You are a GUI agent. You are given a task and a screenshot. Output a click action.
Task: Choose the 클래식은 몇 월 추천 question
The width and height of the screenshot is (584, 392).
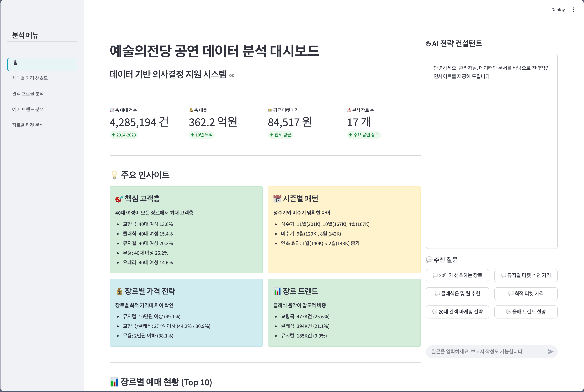[457, 294]
